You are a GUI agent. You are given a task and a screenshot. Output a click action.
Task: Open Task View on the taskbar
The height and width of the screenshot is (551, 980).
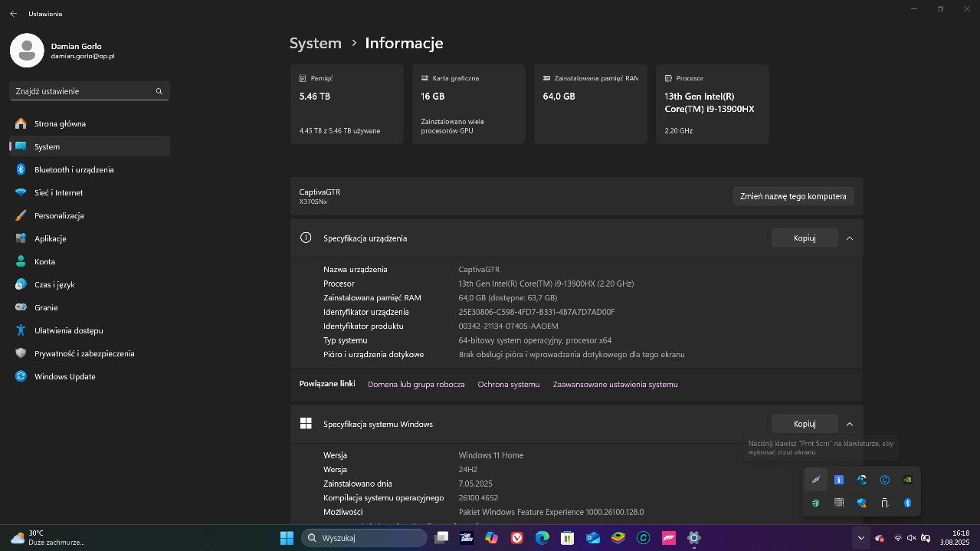tap(441, 538)
